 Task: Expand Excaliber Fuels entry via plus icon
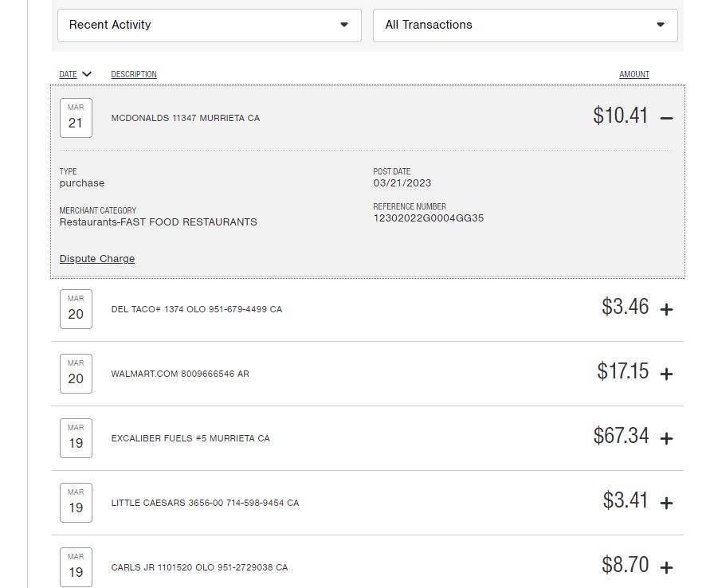[668, 437]
